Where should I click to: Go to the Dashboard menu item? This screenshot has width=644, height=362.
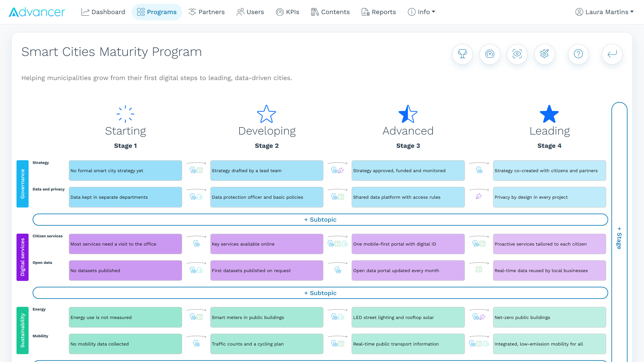click(x=103, y=12)
